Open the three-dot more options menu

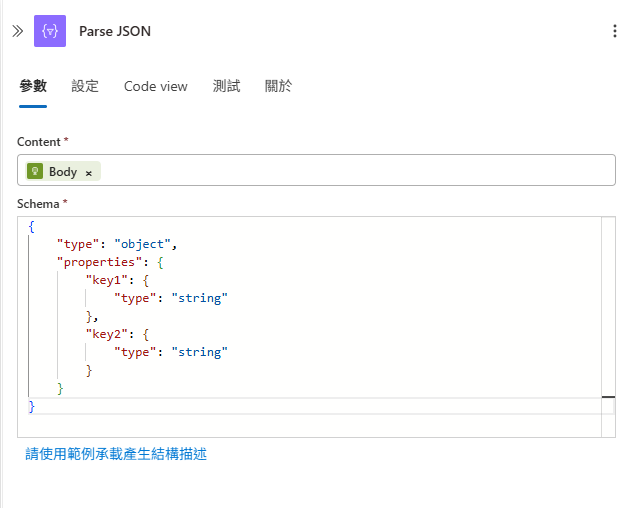pos(614,31)
